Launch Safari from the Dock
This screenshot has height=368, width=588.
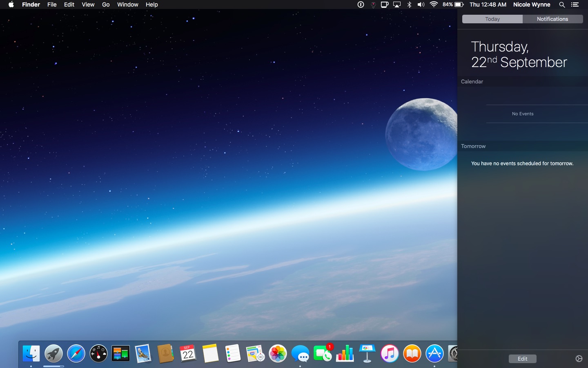click(76, 354)
